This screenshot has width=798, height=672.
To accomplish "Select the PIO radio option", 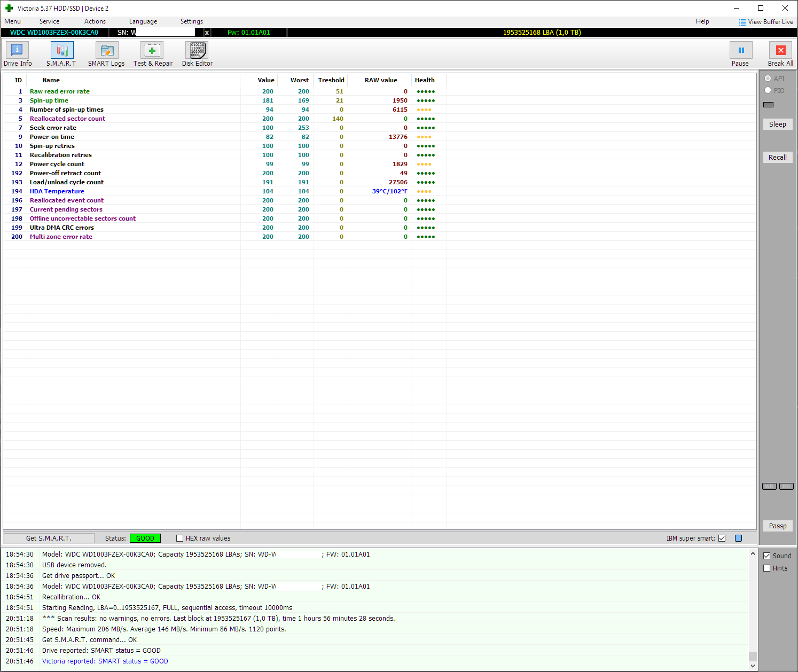I will click(x=768, y=90).
